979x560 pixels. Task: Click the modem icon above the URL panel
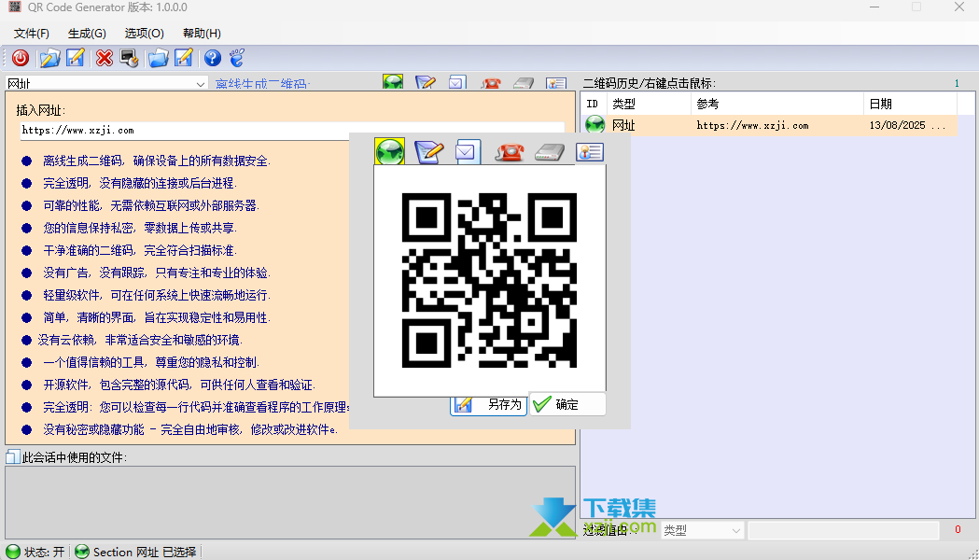point(524,82)
